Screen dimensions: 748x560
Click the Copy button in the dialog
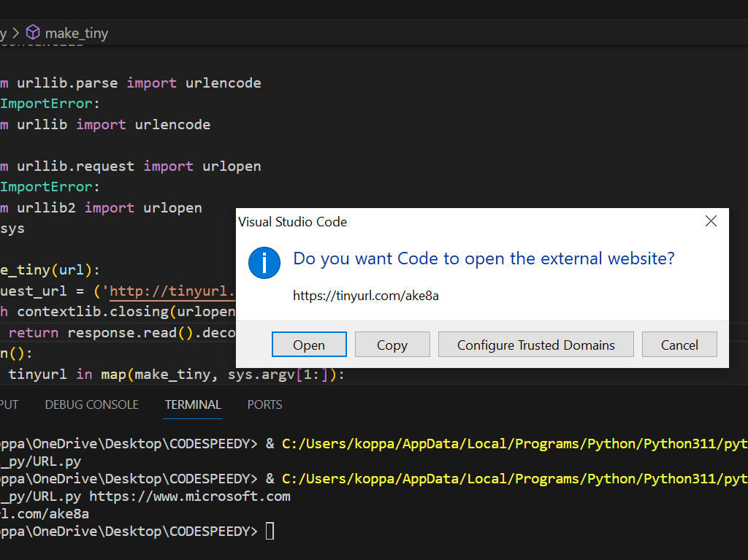pos(392,345)
